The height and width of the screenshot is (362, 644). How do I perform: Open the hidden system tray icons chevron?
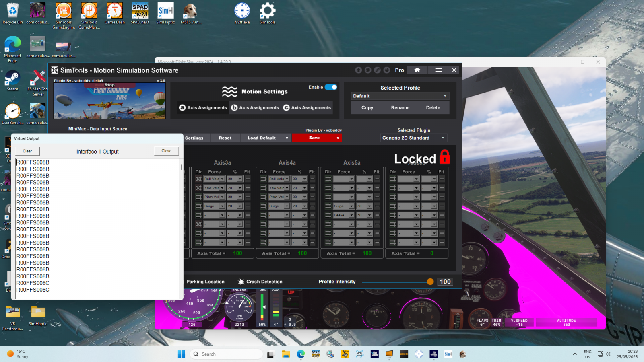point(574,354)
